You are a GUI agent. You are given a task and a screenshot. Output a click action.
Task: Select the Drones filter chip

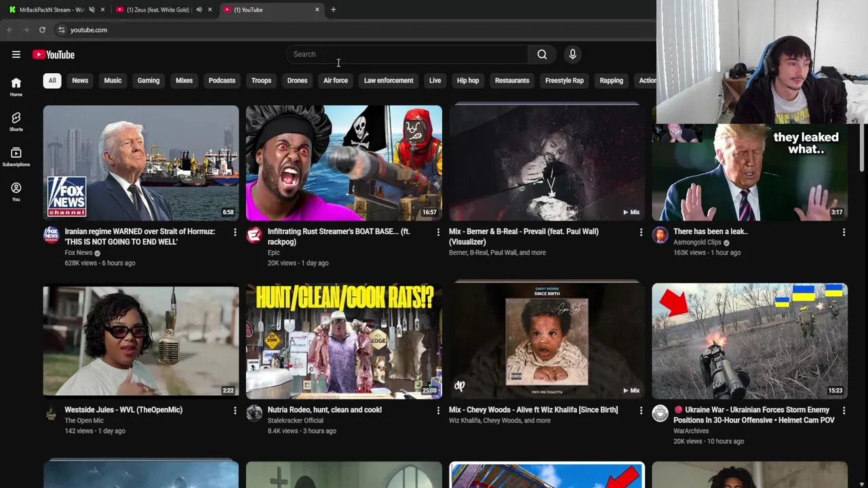297,81
